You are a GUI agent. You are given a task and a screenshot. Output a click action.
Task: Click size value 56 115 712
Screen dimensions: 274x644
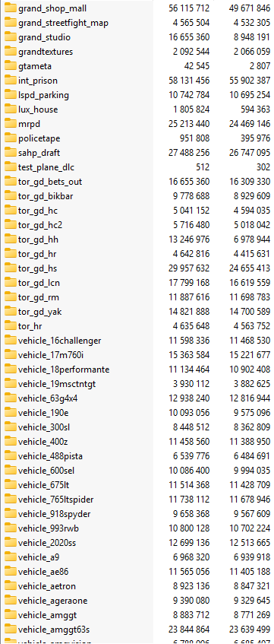(x=189, y=8)
